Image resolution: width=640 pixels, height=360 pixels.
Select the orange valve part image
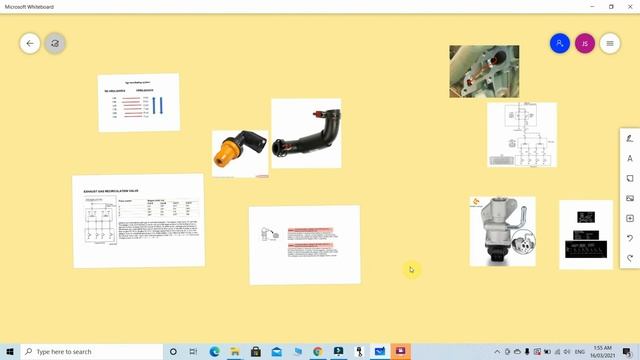click(240, 154)
